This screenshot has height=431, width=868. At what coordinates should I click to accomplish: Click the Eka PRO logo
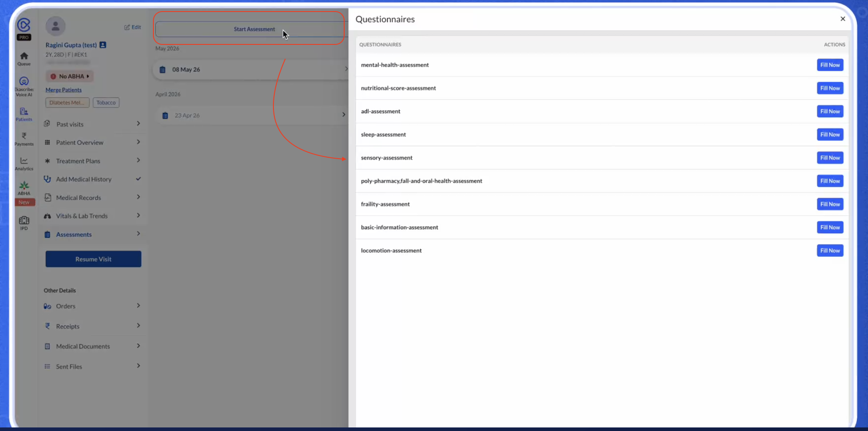point(24,28)
